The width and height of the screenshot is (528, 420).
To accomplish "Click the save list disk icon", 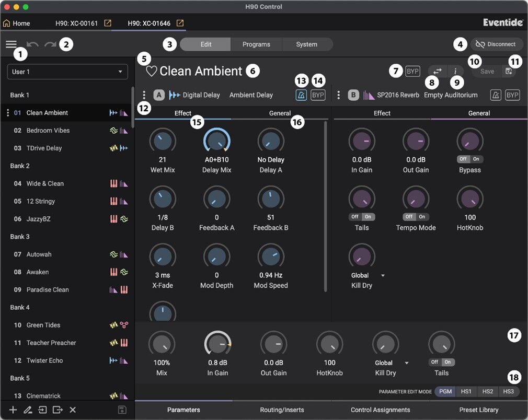I will (122, 410).
